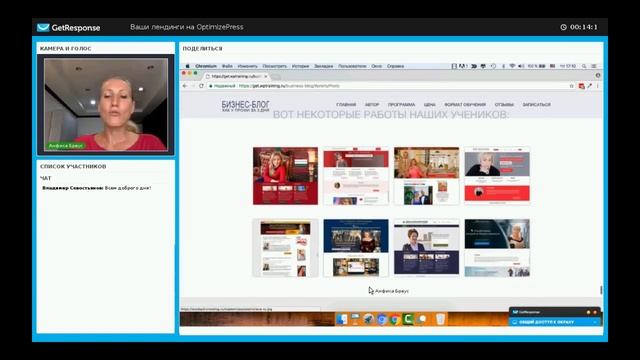Viewport: 640px width, 360px height.
Task: Open Launchpad rocket icon in the Dock
Action: [x=368, y=319]
